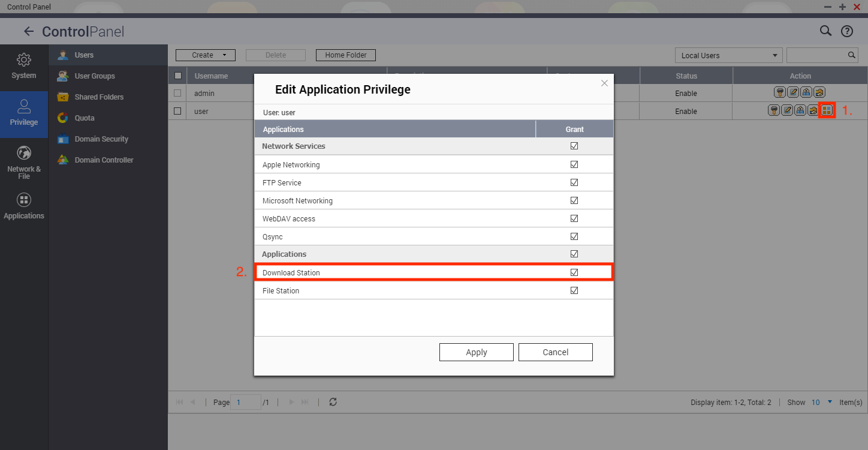Open Network & File settings section

[24, 162]
